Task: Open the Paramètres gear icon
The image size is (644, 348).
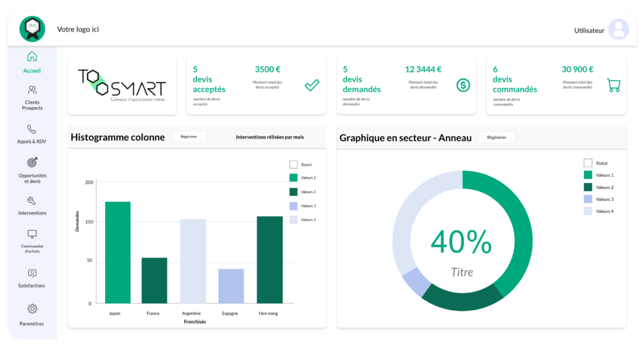Action: (x=32, y=308)
